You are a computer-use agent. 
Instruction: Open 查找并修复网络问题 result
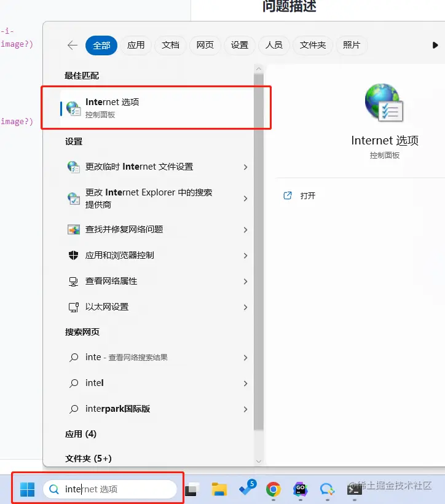pos(157,229)
